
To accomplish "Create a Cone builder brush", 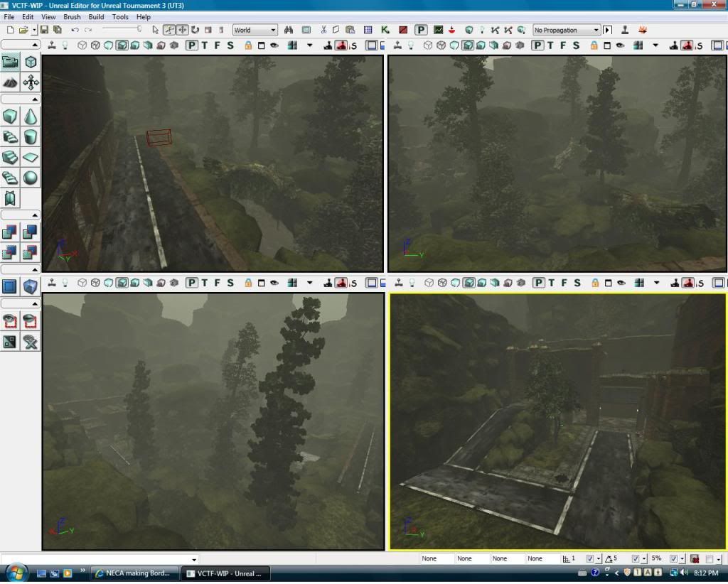I will (x=31, y=117).
